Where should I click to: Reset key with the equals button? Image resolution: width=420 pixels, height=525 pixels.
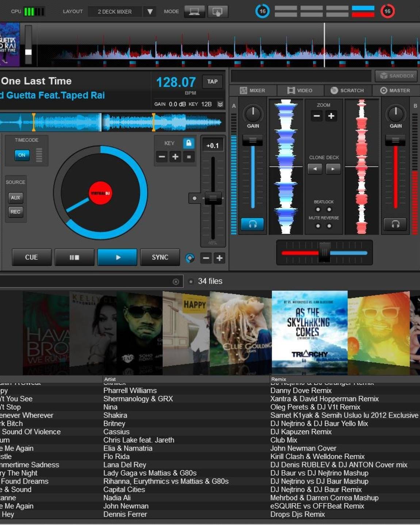pos(189,157)
